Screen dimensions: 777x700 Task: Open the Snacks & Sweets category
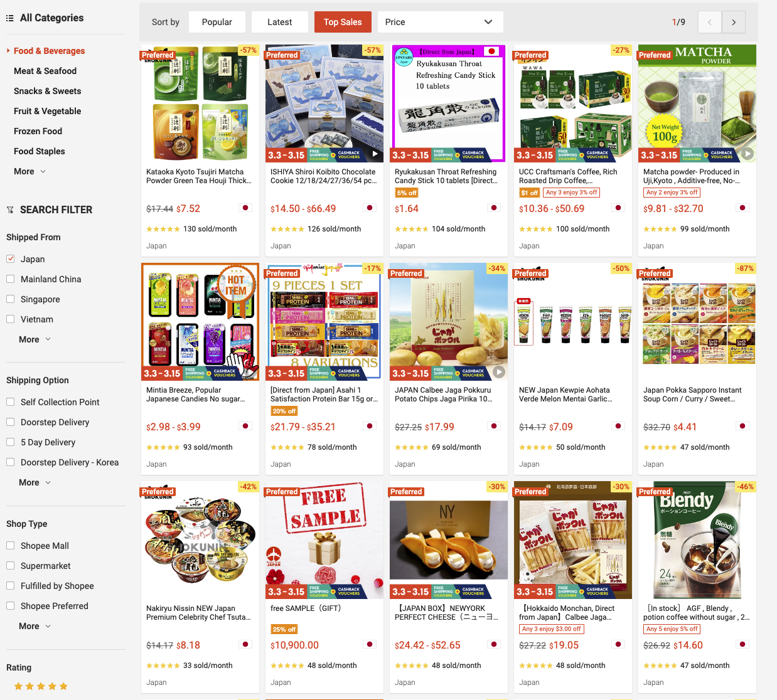pyautogui.click(x=48, y=91)
